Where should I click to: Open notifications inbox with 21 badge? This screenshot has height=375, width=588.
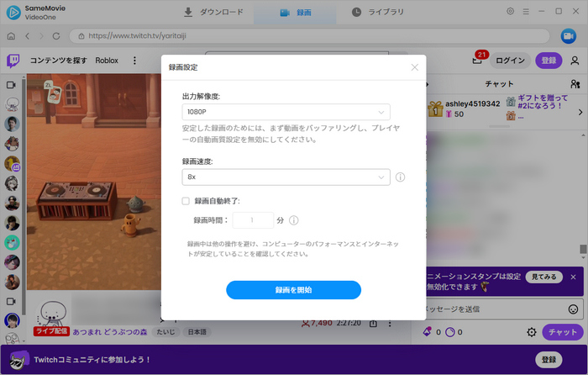(x=477, y=59)
